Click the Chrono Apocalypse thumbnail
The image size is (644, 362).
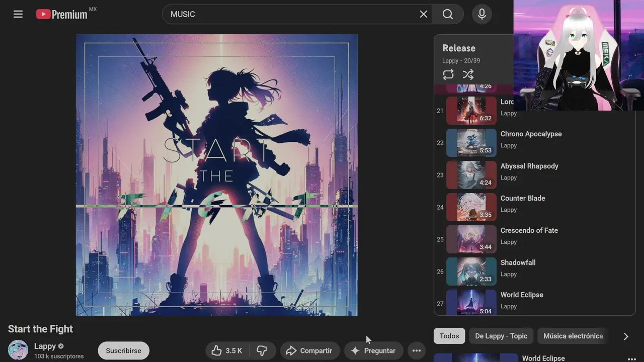(471, 143)
